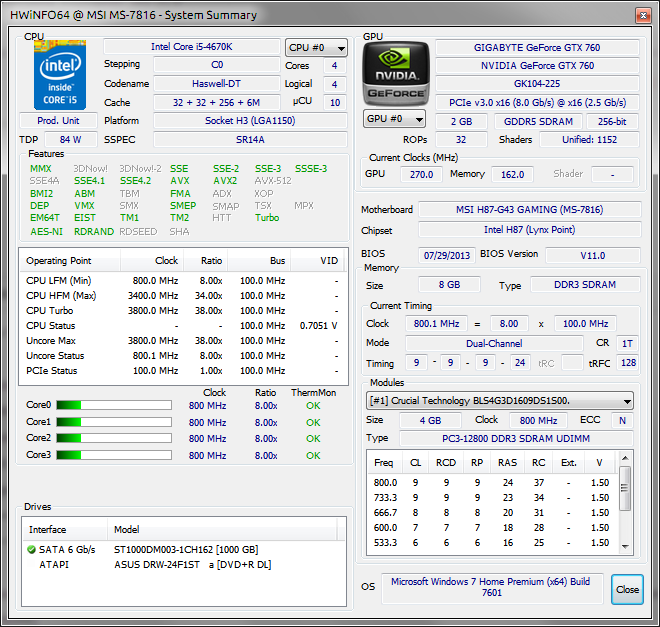Select the ST1000DM003 drive row
Screen dimensions: 660x627
(185, 549)
